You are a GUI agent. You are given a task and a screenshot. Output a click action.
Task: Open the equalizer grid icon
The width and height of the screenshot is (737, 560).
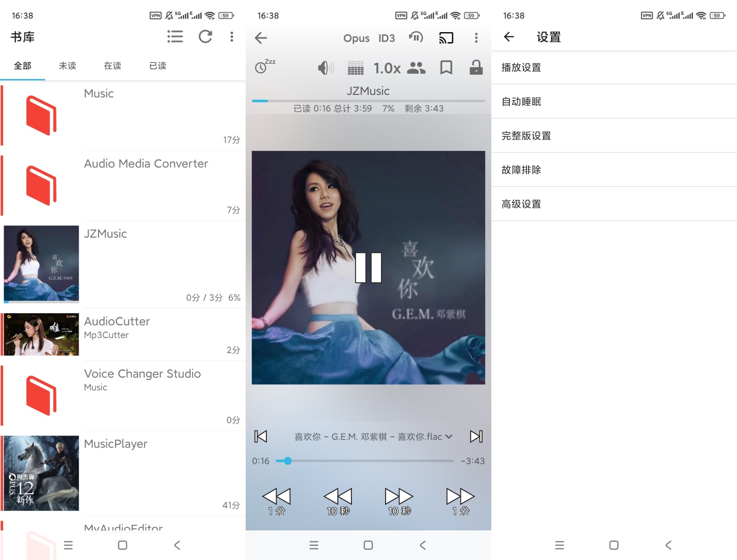coord(356,68)
